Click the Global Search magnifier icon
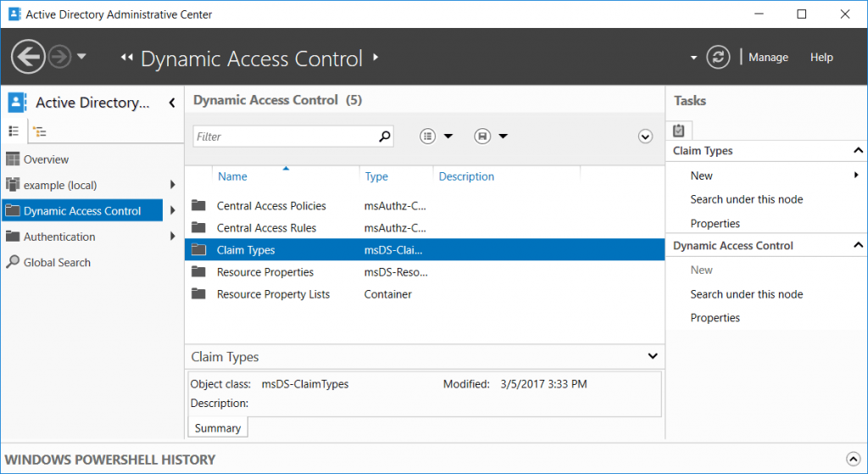This screenshot has height=474, width=868. pyautogui.click(x=12, y=263)
